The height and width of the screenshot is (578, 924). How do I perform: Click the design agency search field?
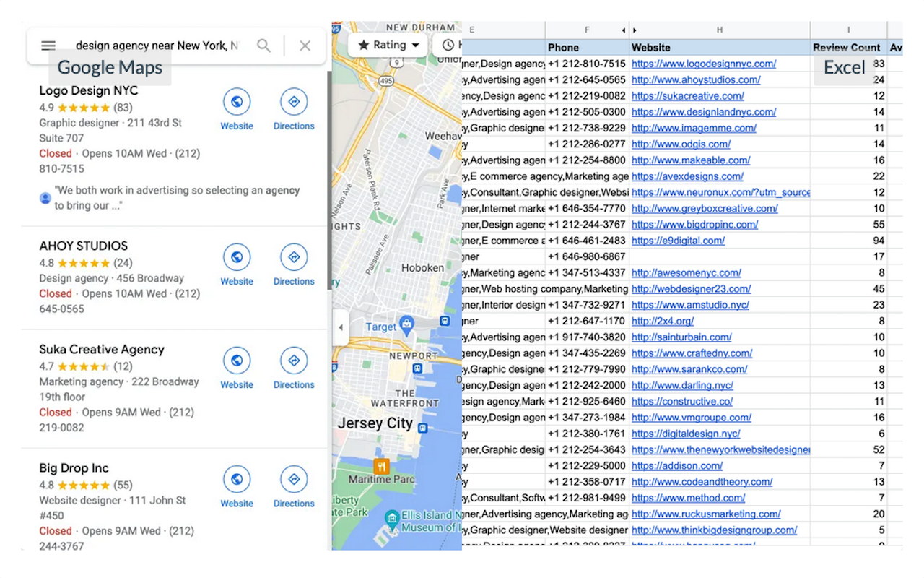pyautogui.click(x=156, y=46)
